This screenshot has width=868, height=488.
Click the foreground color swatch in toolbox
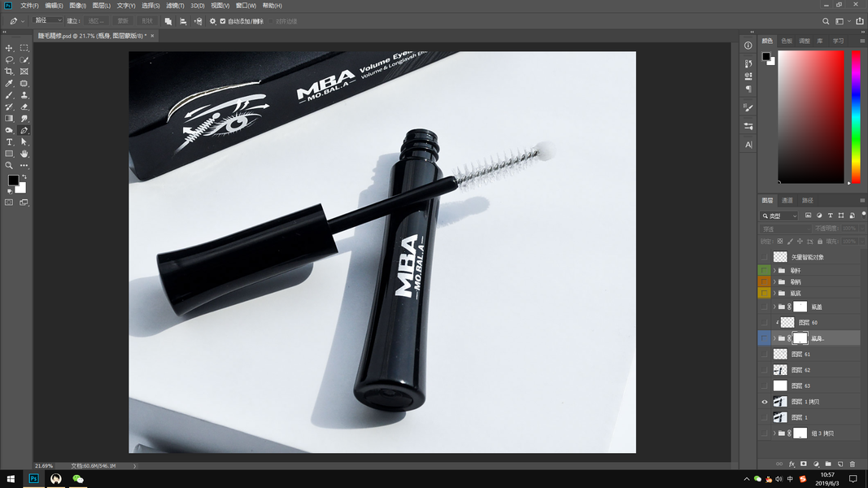(x=13, y=181)
